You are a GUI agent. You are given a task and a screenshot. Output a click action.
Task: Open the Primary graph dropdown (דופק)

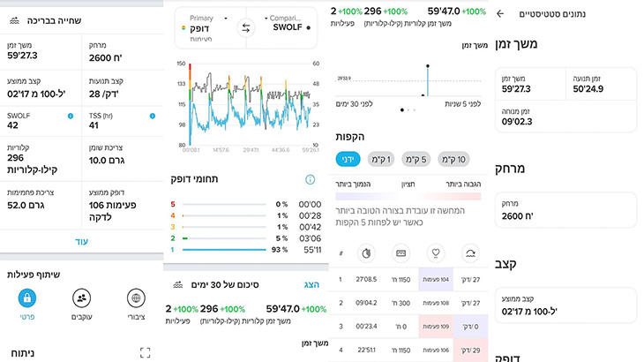(x=205, y=28)
